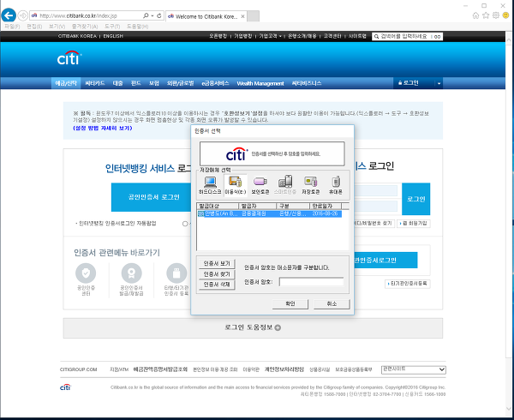The image size is (514, 420).
Task: Click the 타기관인증서등록 button
Action: [x=408, y=284]
